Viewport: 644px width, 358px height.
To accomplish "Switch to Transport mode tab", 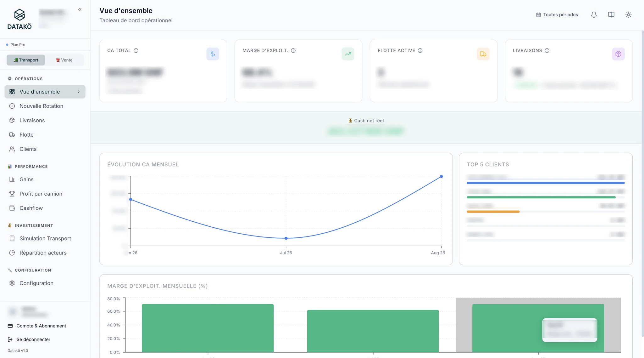I will pyautogui.click(x=26, y=60).
